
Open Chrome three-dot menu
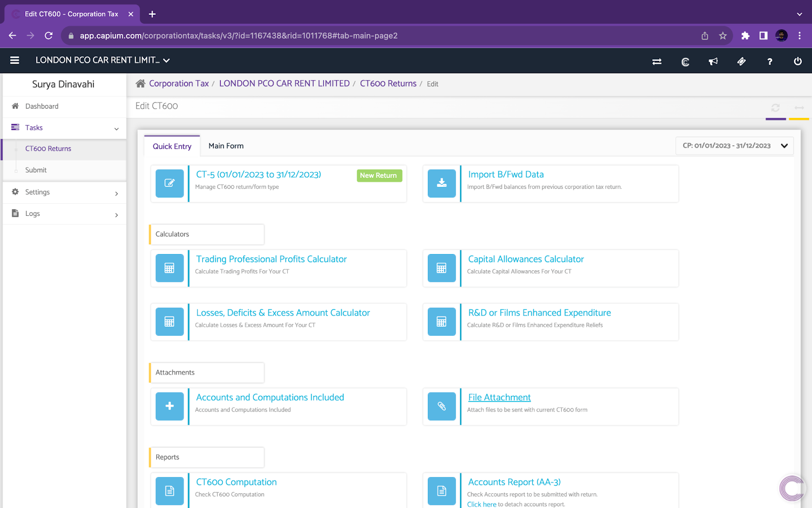click(799, 36)
